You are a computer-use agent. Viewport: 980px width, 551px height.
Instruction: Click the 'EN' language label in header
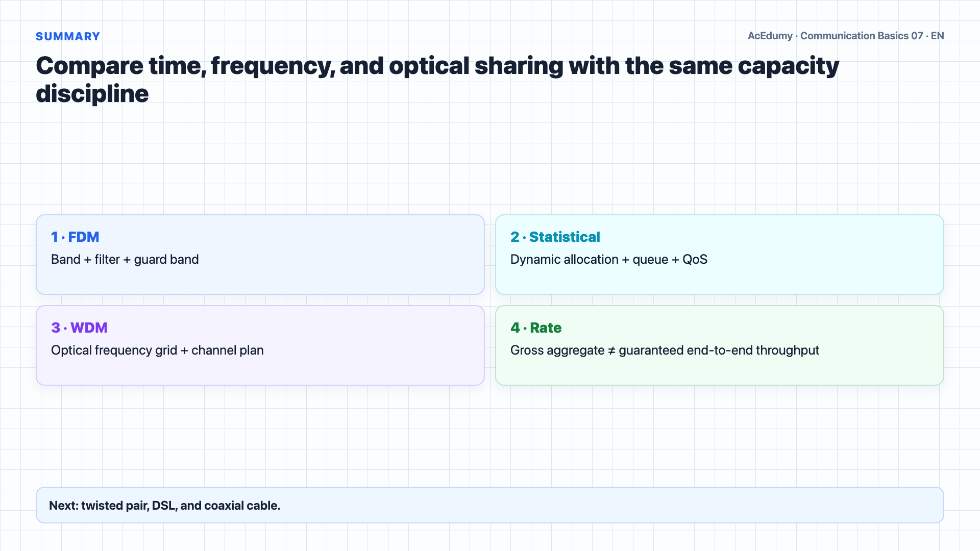938,36
